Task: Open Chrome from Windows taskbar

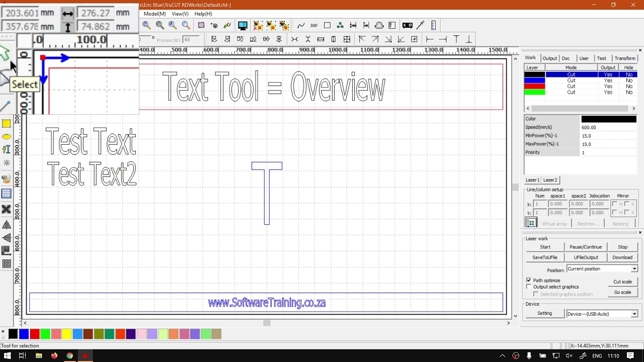Action: [x=69, y=355]
